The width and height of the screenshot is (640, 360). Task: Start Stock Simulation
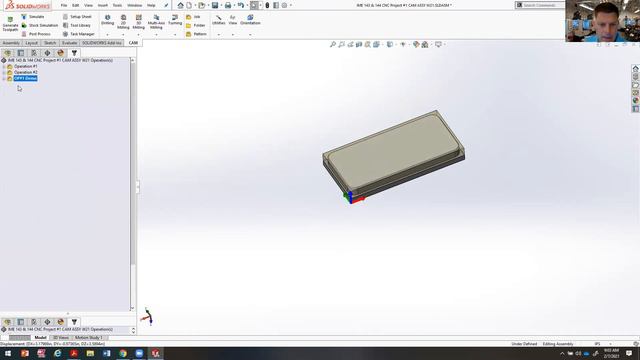[x=40, y=25]
